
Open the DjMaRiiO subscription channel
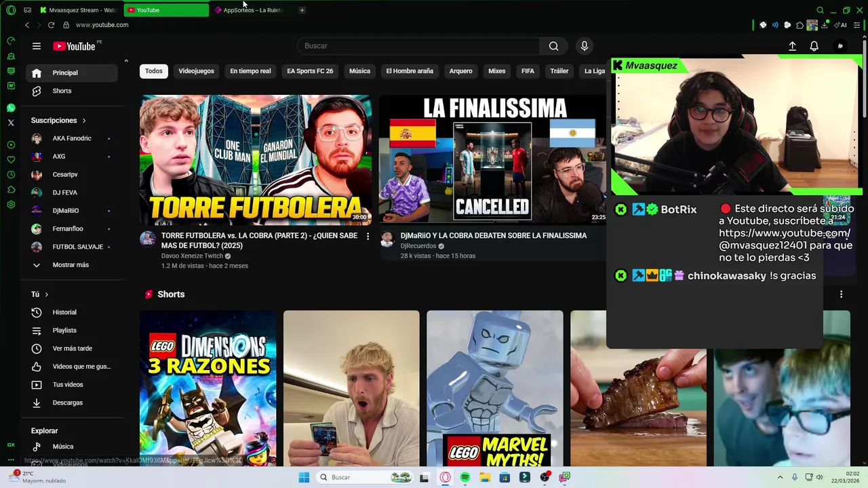[72, 211]
